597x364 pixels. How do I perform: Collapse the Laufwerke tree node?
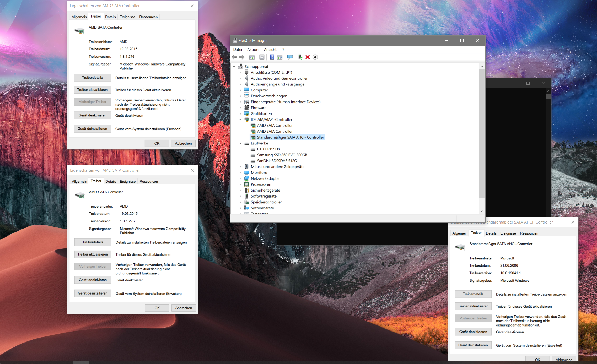(240, 143)
